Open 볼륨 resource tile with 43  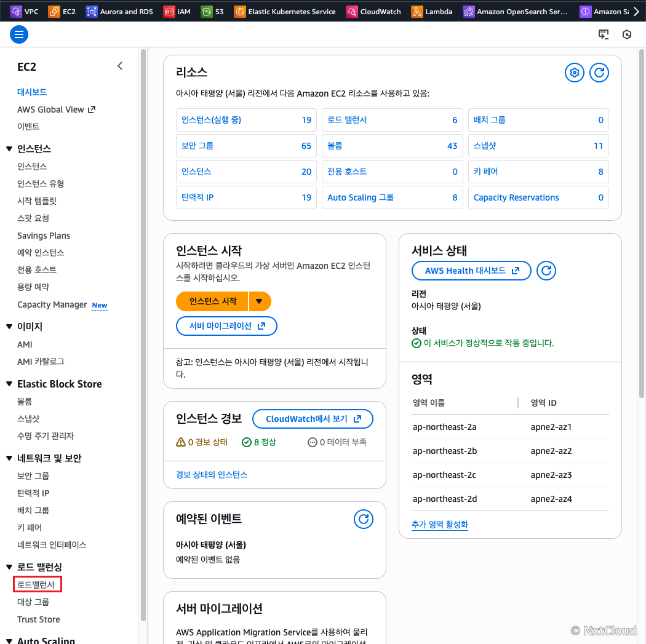point(393,146)
